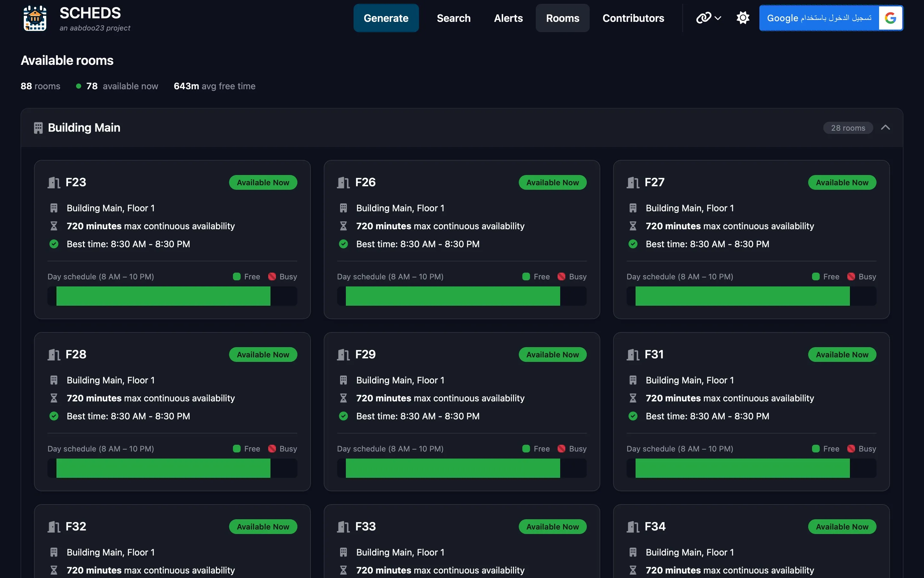
Task: Open the Contributors tab
Action: (633, 18)
